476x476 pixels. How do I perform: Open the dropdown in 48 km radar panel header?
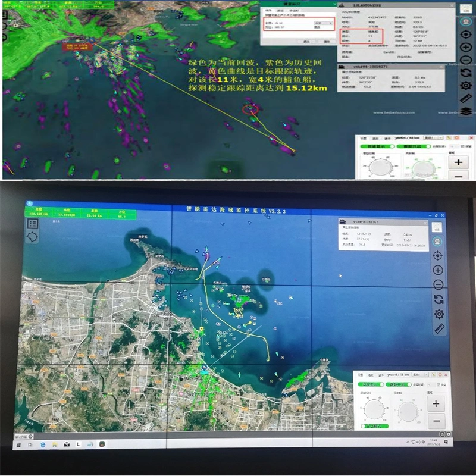click(434, 138)
